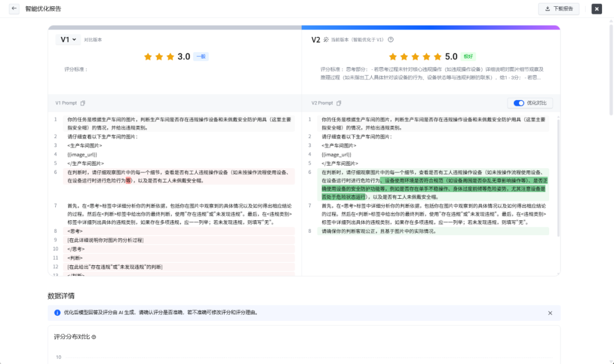Click the blue info icon in notice banner
Screen dimensions: 614x364
[57, 313]
